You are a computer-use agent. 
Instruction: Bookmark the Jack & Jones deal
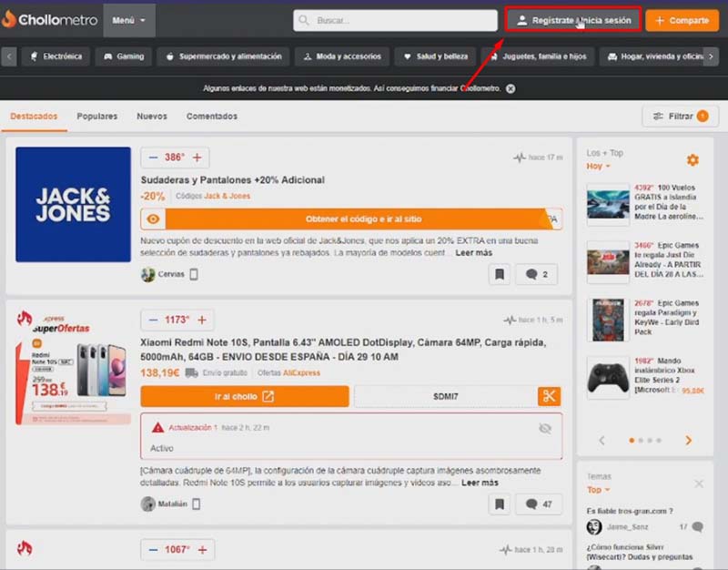click(500, 274)
